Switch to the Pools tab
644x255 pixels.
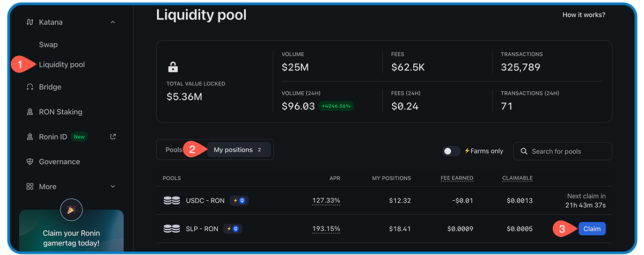point(174,150)
